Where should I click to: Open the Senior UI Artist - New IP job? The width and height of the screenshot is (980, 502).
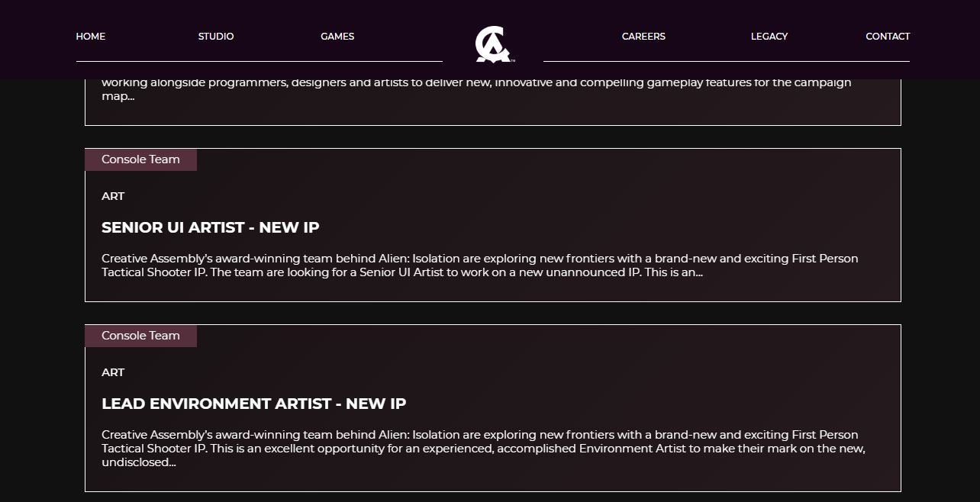(211, 227)
